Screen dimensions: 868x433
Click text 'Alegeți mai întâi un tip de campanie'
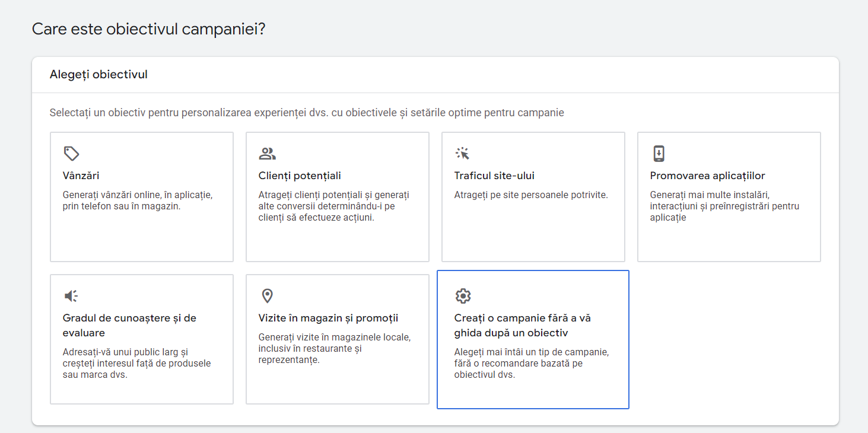tap(532, 352)
